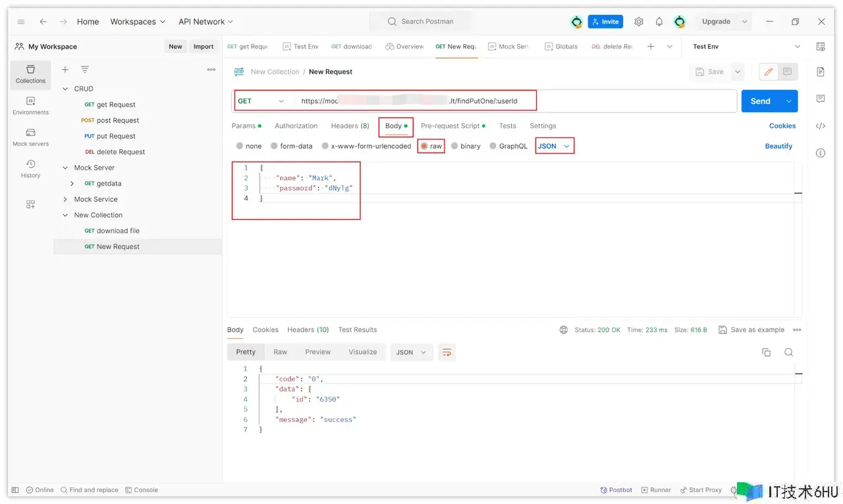The width and height of the screenshot is (843, 504).
Task: Open the configure sidebar apps icon
Action: [30, 204]
